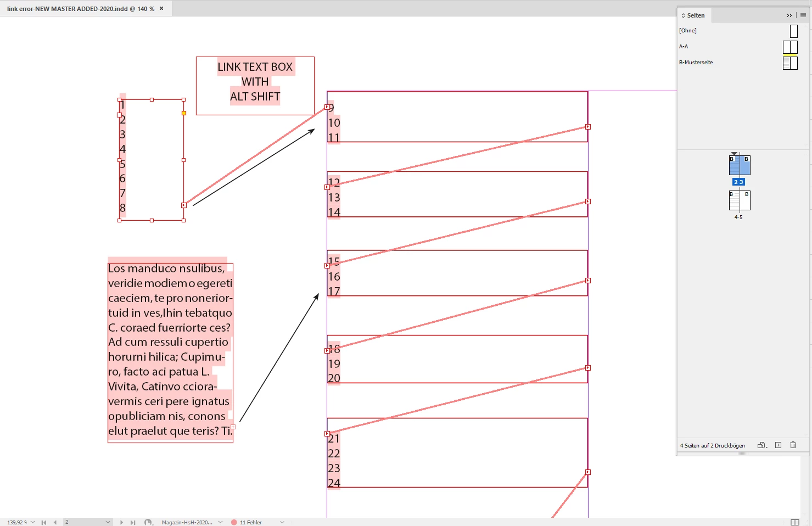The image size is (812, 526).
Task: Close the link error document tab
Action: pyautogui.click(x=161, y=8)
